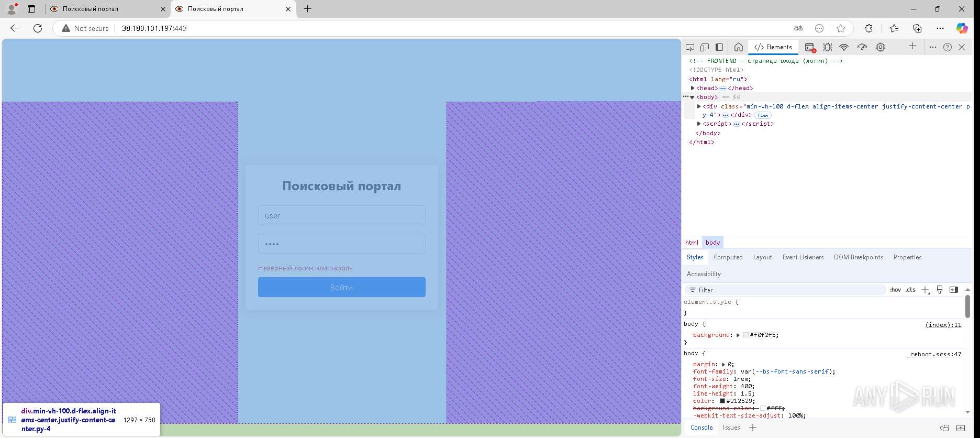Expand the script element node
This screenshot has width=980, height=438.
pos(699,124)
